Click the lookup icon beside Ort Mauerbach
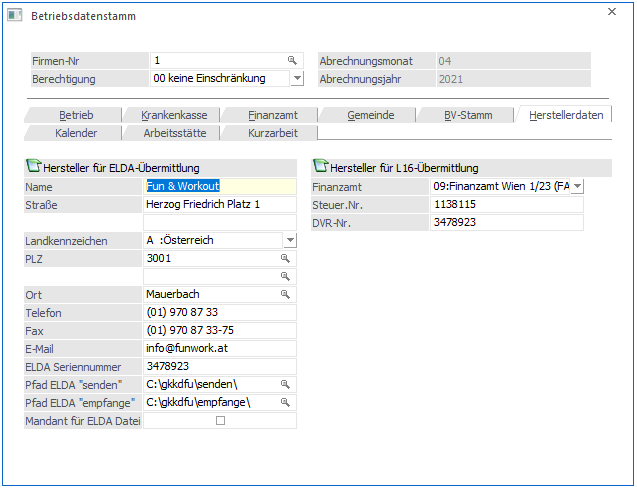The image size is (637, 489). click(285, 295)
